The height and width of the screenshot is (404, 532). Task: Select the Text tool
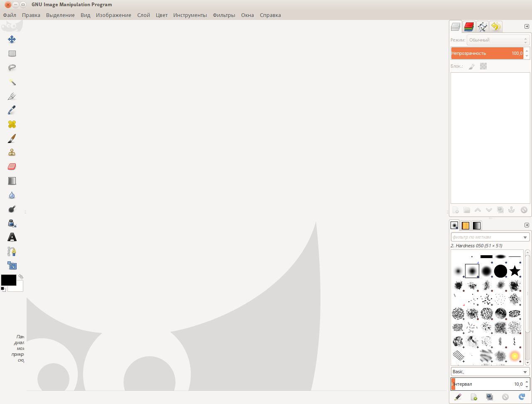point(12,237)
